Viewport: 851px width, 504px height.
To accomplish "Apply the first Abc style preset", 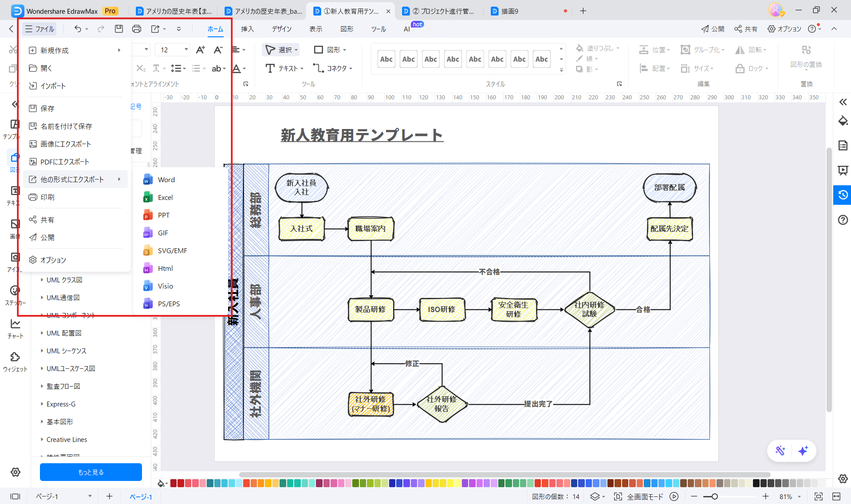I will 386,59.
